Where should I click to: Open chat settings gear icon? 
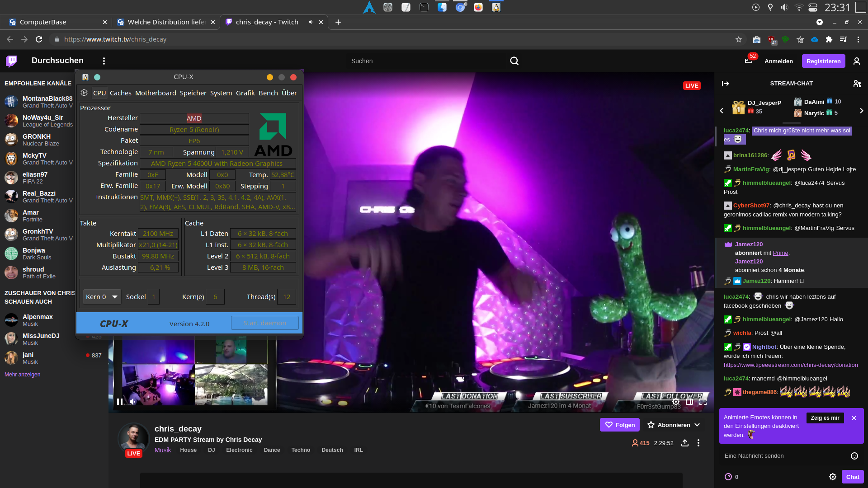832,477
